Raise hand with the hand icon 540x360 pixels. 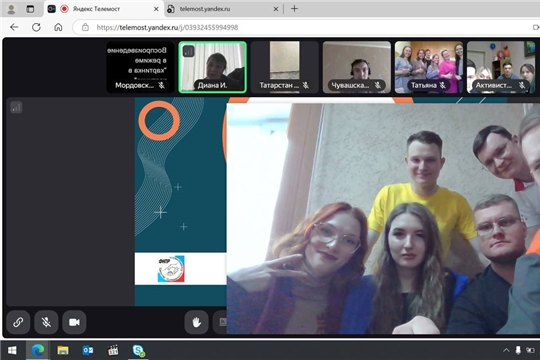[196, 322]
